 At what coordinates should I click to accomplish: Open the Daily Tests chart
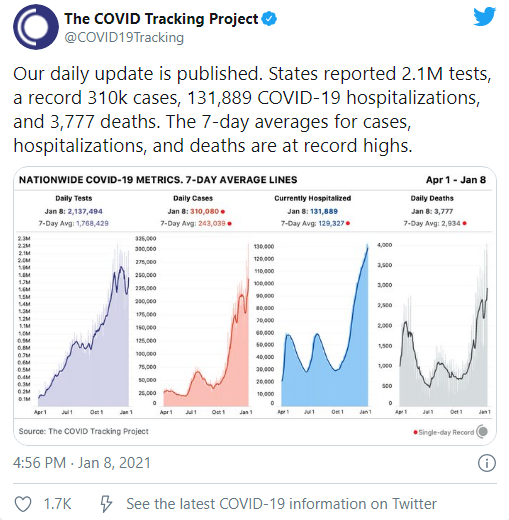(x=75, y=325)
